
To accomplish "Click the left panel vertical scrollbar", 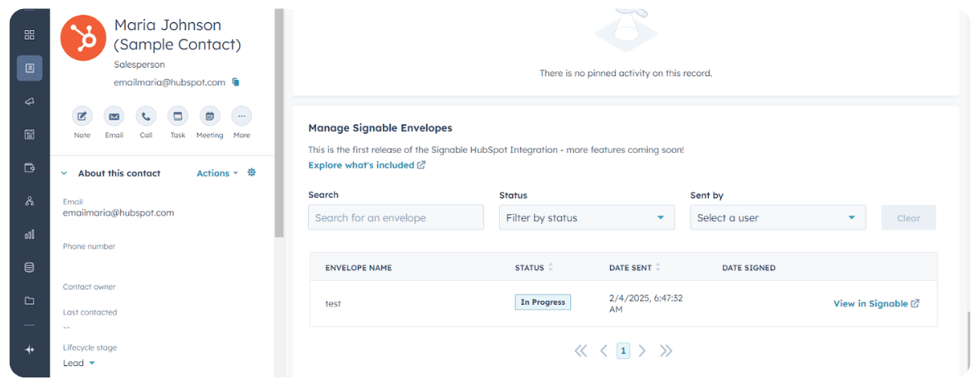I will coord(278,123).
